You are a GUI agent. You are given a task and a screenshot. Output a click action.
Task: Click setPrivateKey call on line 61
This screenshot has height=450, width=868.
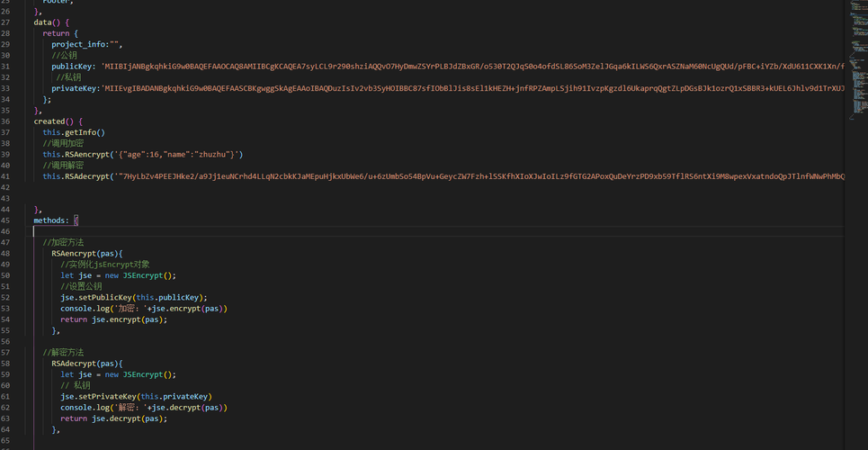pyautogui.click(x=106, y=396)
